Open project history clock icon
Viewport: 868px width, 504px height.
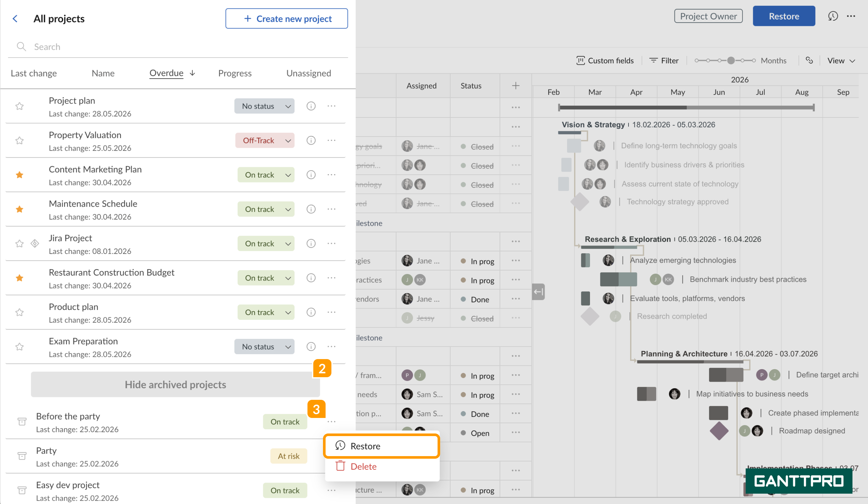tap(832, 16)
